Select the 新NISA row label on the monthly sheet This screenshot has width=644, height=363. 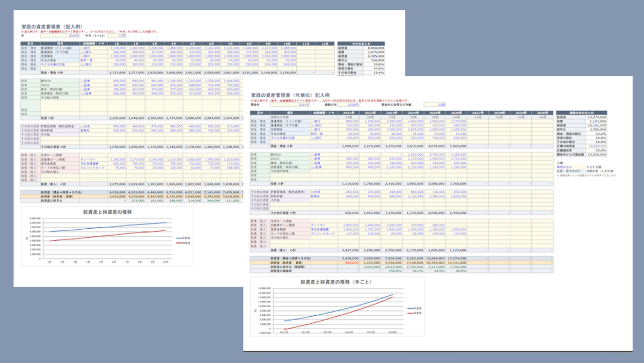[x=59, y=81]
